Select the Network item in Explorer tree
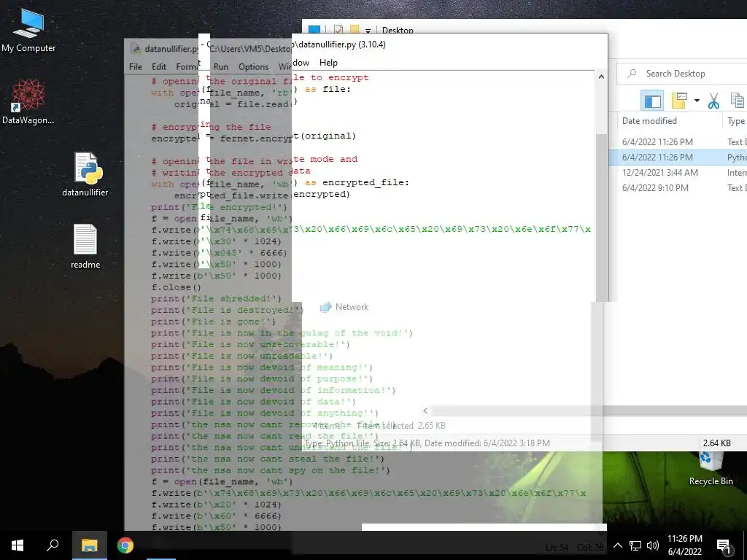The height and width of the screenshot is (560, 747). (344, 307)
